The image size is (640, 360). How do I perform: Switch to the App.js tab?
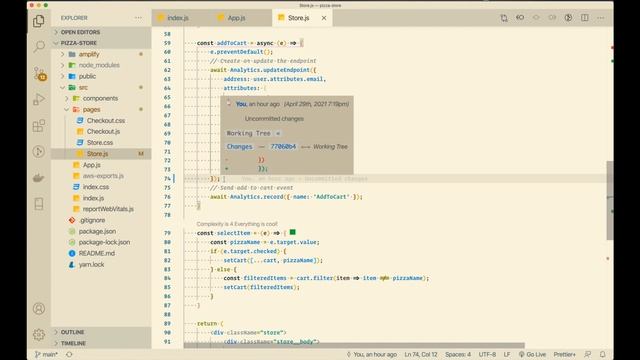tap(236, 18)
